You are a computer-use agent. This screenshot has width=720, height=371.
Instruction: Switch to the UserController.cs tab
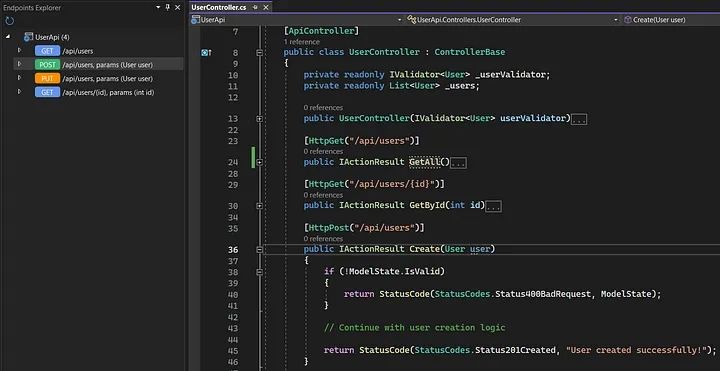[219, 7]
